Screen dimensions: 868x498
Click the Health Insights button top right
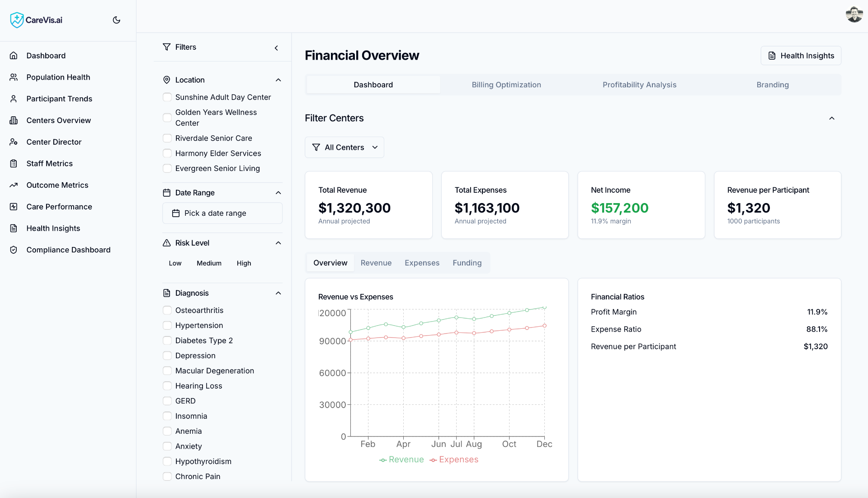pos(801,56)
